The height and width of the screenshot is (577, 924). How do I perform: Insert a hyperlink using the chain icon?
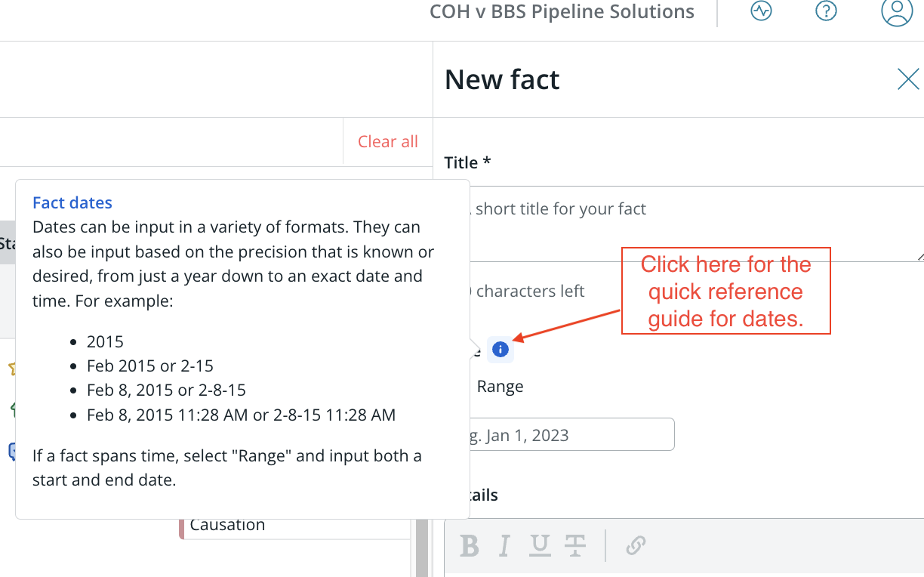(x=636, y=545)
